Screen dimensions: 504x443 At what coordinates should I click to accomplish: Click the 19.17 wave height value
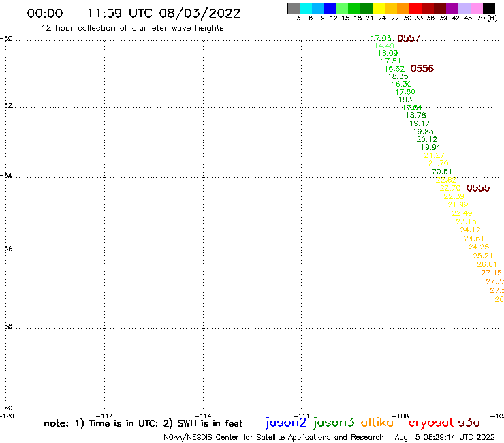coord(420,123)
